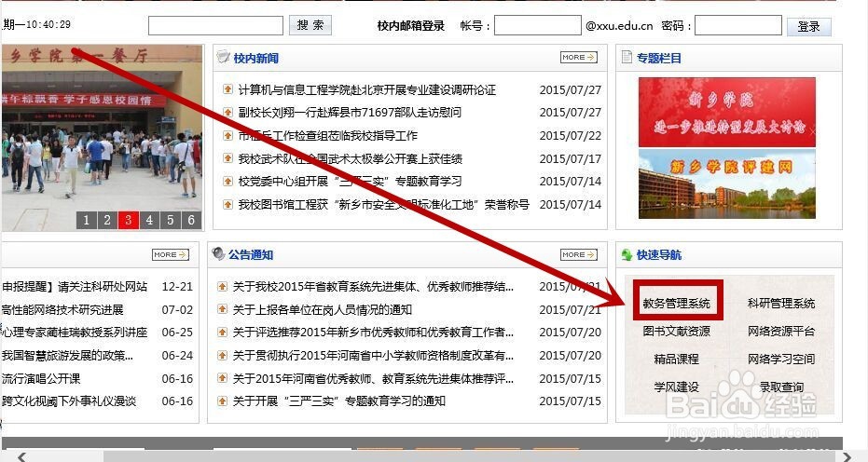Open news 我校图书馆工程获安全文明标准化工地
The height and width of the screenshot is (462, 868).
(x=383, y=204)
